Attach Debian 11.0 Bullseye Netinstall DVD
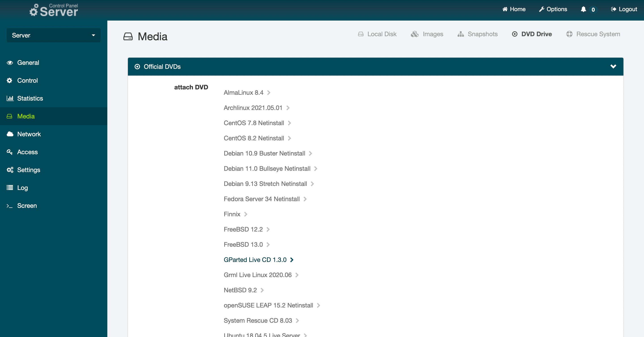Image resolution: width=644 pixels, height=337 pixels. pos(271,169)
